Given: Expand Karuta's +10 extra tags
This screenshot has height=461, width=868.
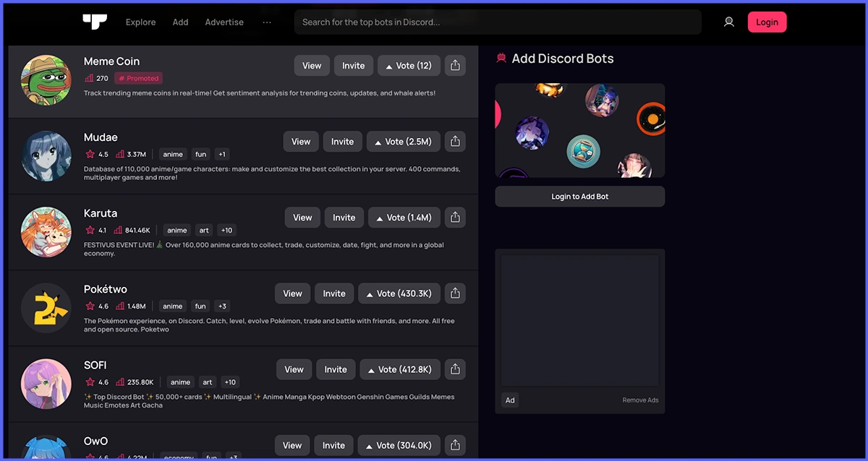Looking at the screenshot, I should (226, 231).
